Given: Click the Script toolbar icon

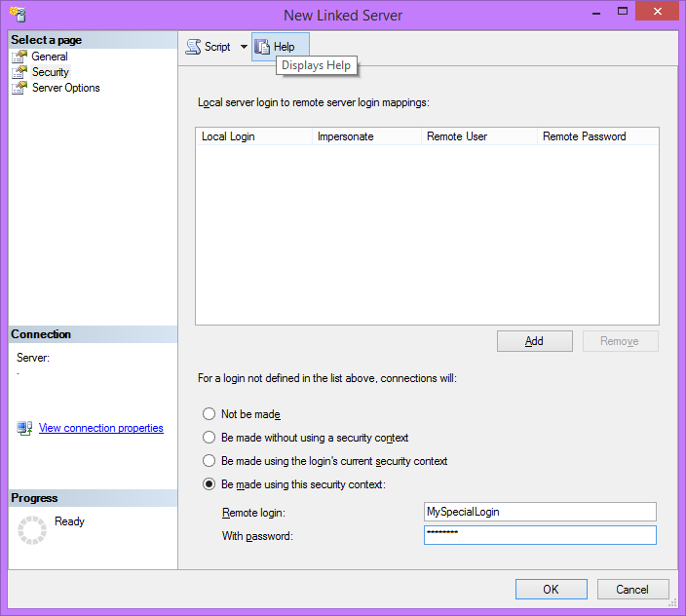Looking at the screenshot, I should (x=193, y=47).
